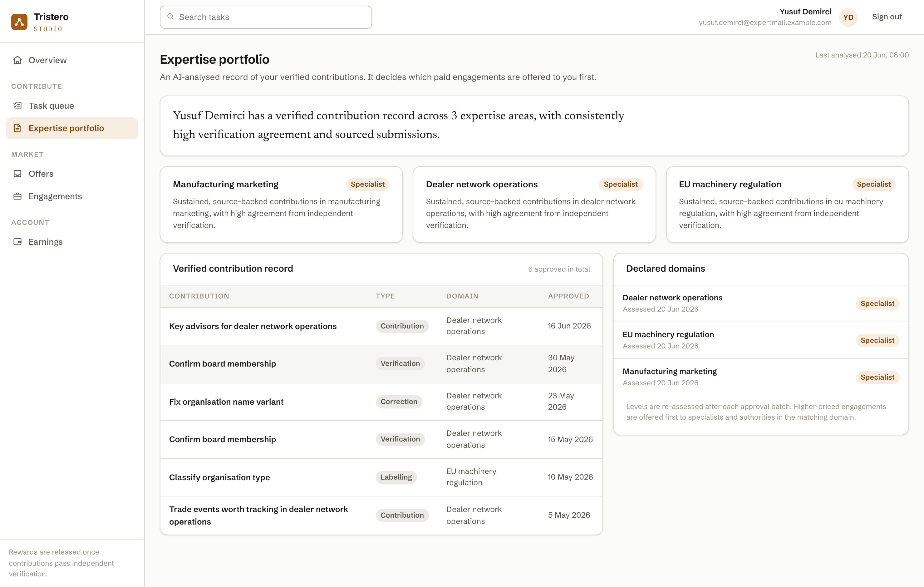Click EU machinery regulation domain in Classify row
The width and height of the screenshot is (924, 587).
point(471,477)
